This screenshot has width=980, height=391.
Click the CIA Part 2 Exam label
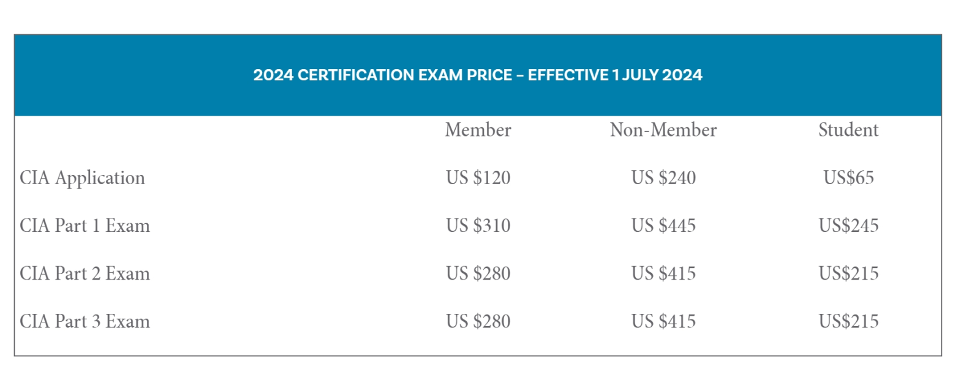pyautogui.click(x=85, y=274)
